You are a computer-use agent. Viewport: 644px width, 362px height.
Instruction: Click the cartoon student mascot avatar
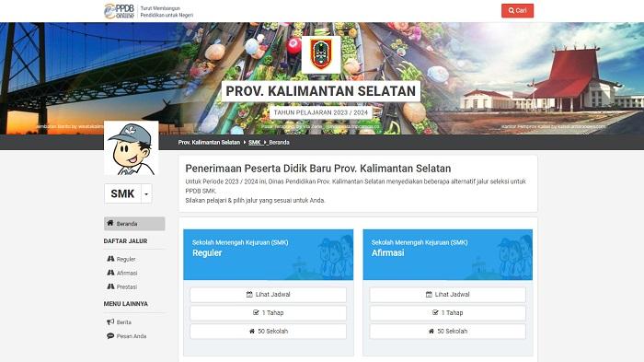[x=131, y=148]
